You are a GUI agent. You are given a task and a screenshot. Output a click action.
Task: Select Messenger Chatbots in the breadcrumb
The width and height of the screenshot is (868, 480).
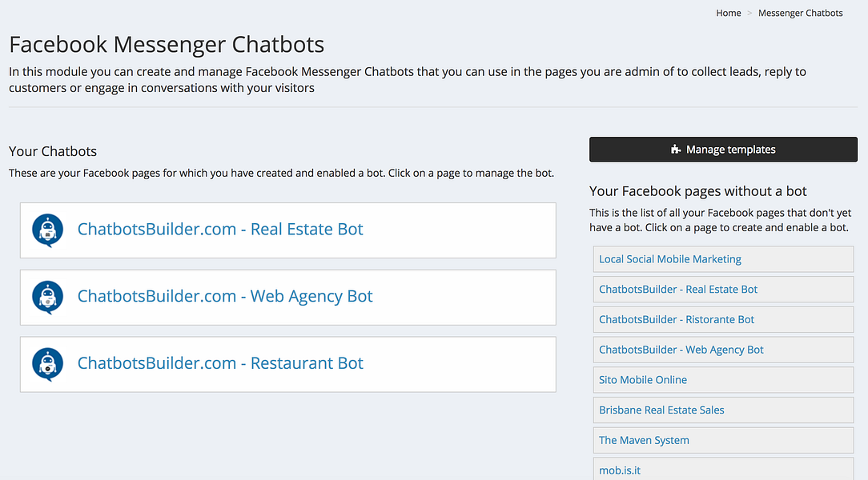pyautogui.click(x=800, y=12)
